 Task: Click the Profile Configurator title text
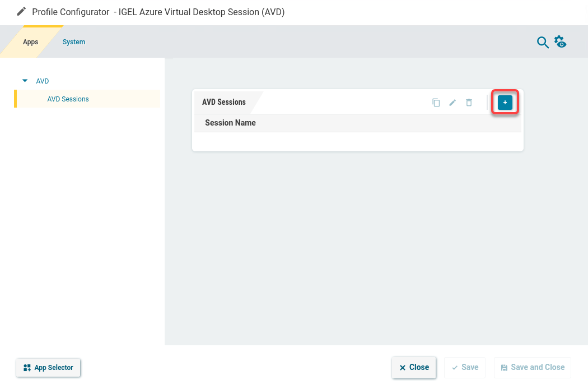[x=71, y=12]
